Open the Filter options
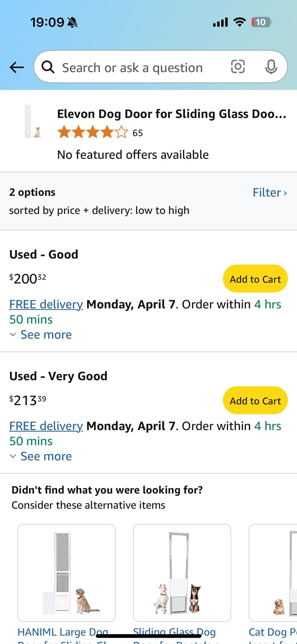Screen dimensions: 297x644 pyautogui.click(x=270, y=193)
